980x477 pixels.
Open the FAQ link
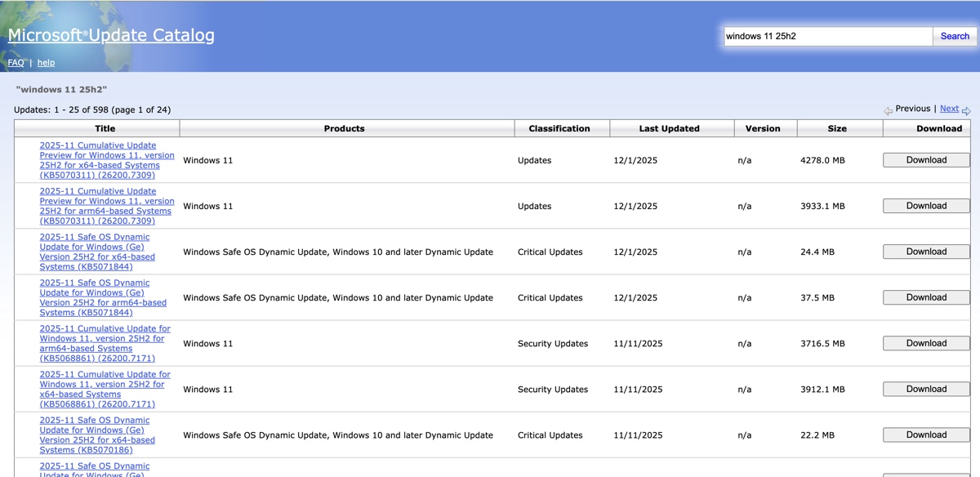(16, 62)
